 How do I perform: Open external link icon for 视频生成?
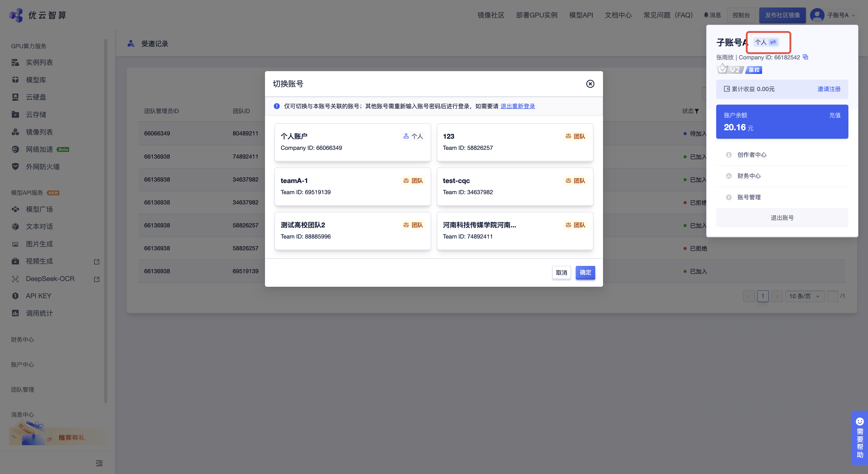(x=97, y=262)
